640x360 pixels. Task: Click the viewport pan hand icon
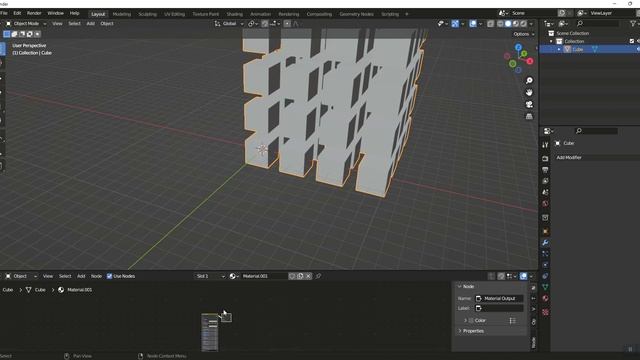pos(529,93)
